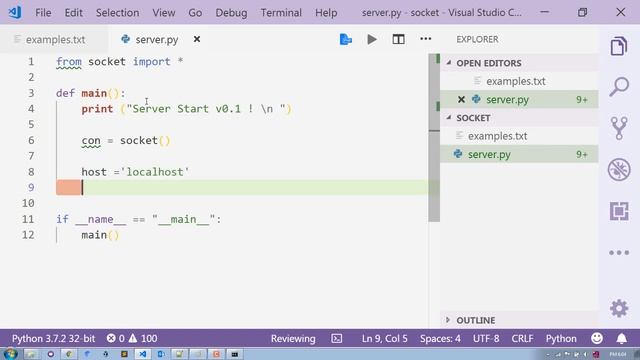Open the Selection menu

tap(117, 13)
